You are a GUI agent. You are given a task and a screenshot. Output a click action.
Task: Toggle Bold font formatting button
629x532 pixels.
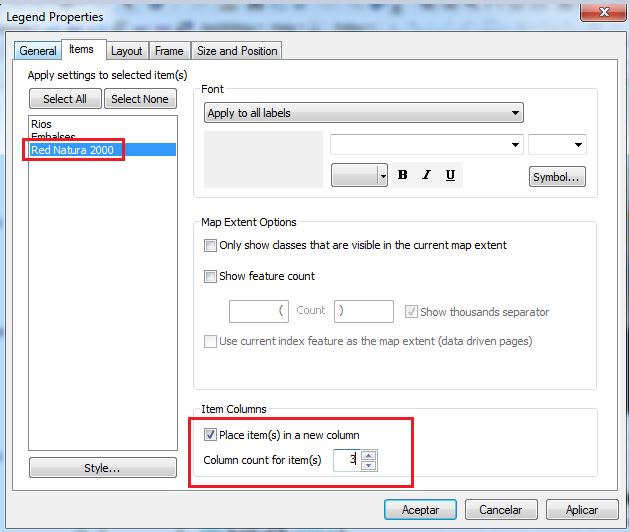point(402,175)
